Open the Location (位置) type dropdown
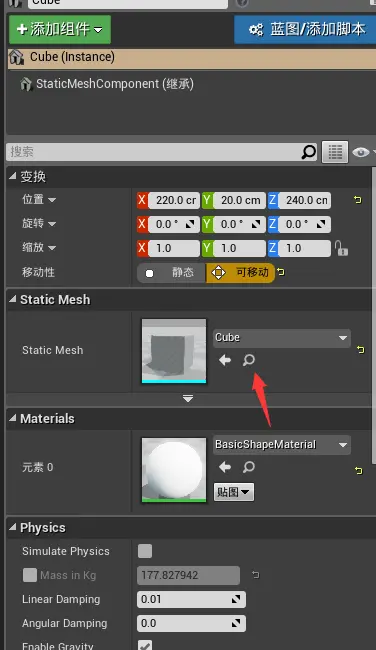This screenshot has height=650, width=376. [x=52, y=200]
